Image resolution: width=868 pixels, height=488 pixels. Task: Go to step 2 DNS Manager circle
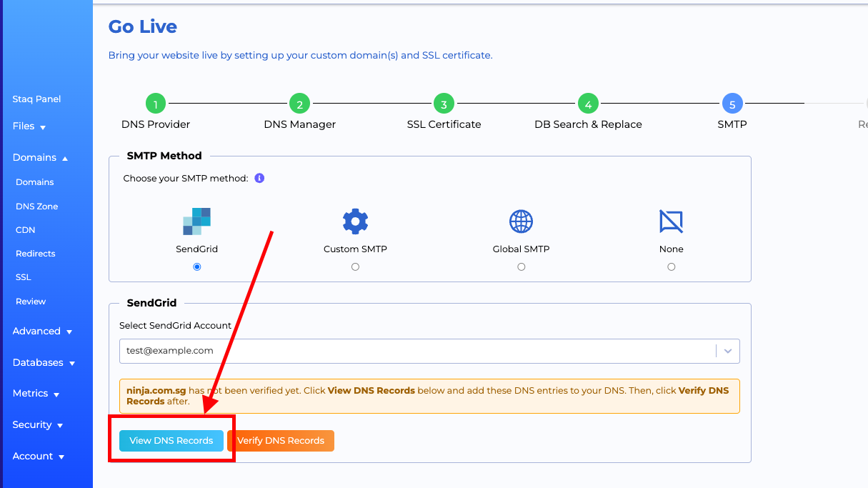[299, 104]
